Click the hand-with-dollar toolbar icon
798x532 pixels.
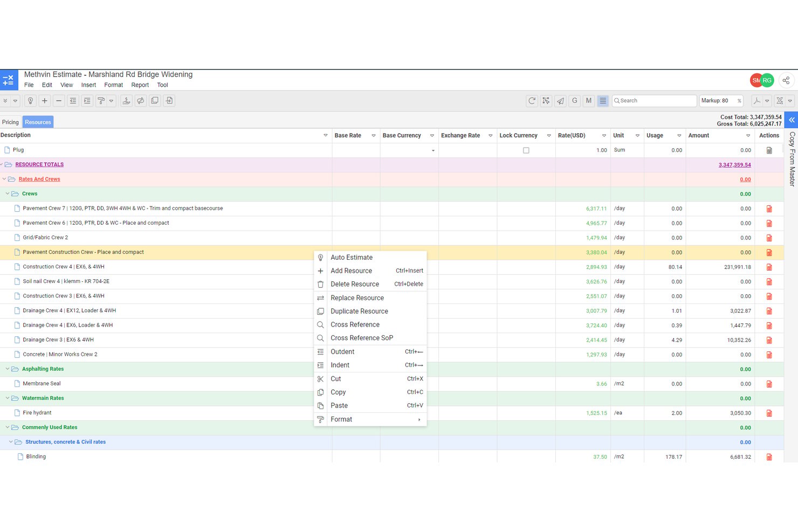[126, 101]
